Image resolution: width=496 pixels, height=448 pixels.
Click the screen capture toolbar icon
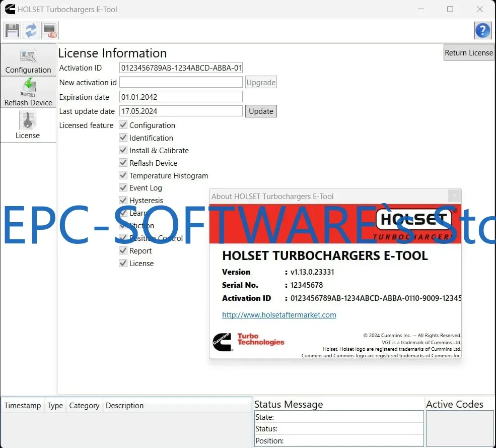[50, 30]
